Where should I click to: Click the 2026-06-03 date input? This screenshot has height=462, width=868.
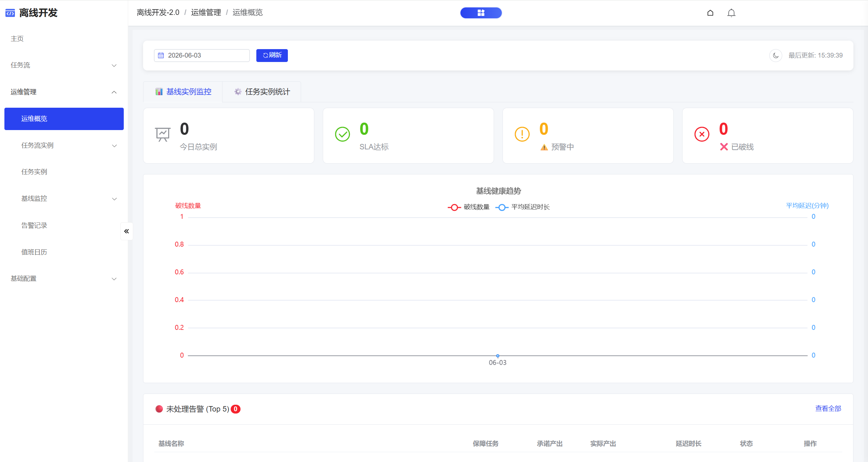202,56
